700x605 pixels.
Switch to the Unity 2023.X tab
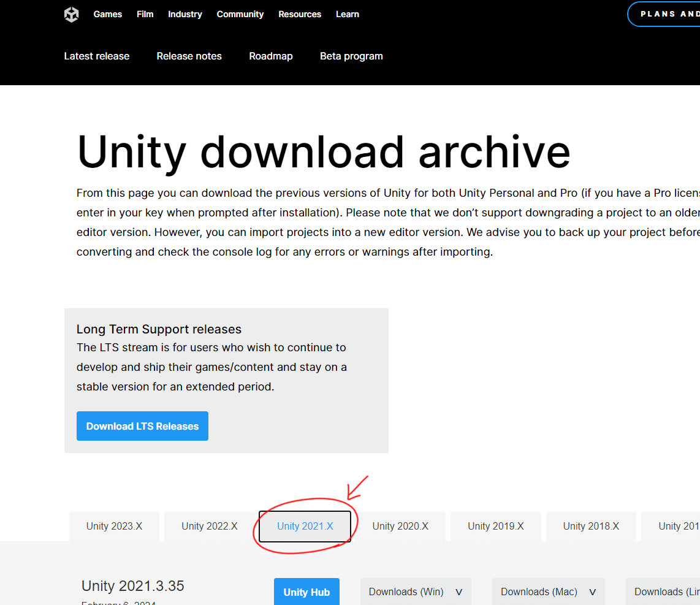click(x=114, y=527)
